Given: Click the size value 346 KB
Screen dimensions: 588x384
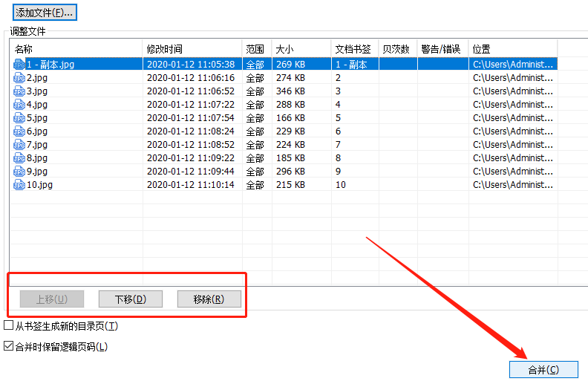Looking at the screenshot, I should 290,91.
